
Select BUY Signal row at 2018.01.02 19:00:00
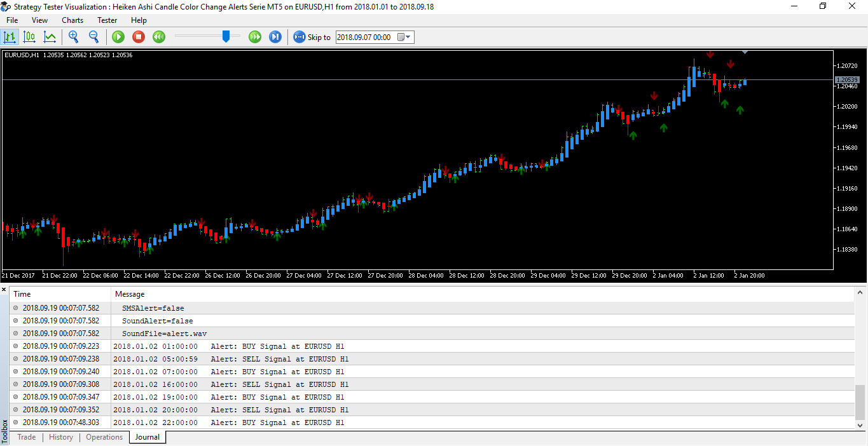pos(432,397)
